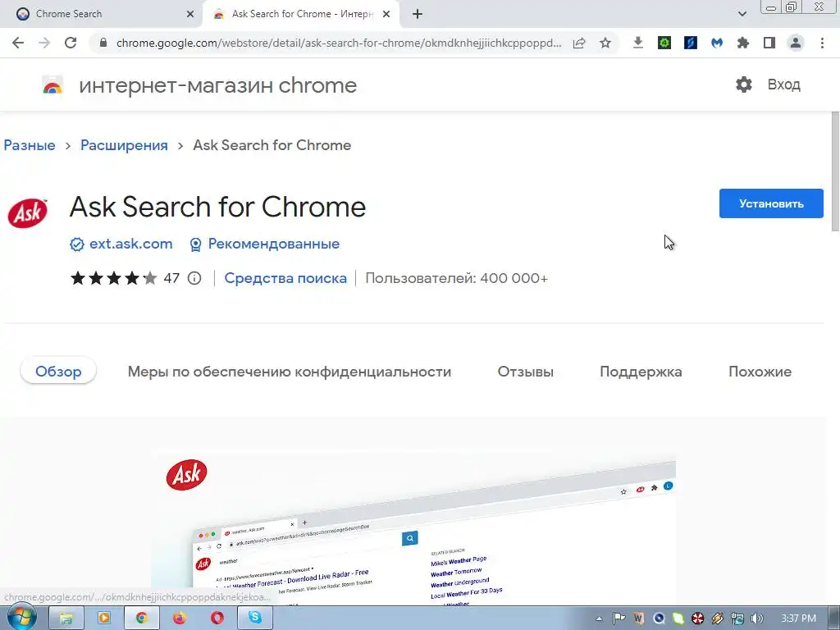840x630 pixels.
Task: Click the page vertical scrollbar thumb
Action: [x=834, y=171]
